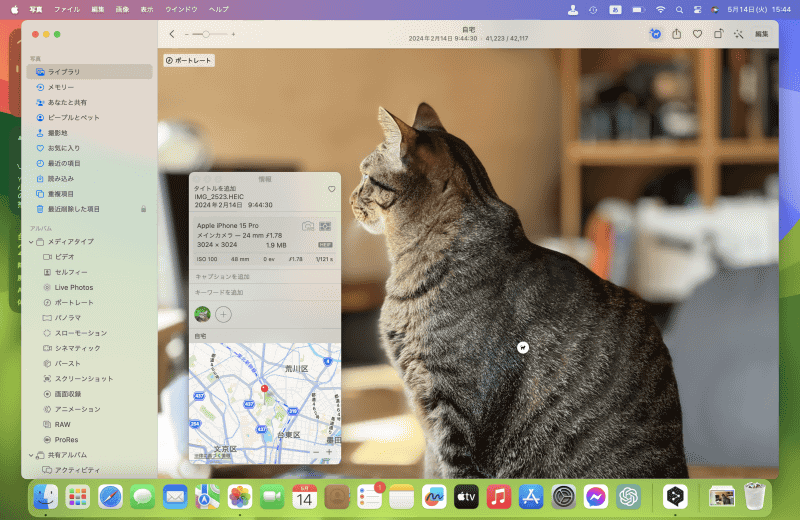Apply auto enhance with the magic wand

coord(738,34)
